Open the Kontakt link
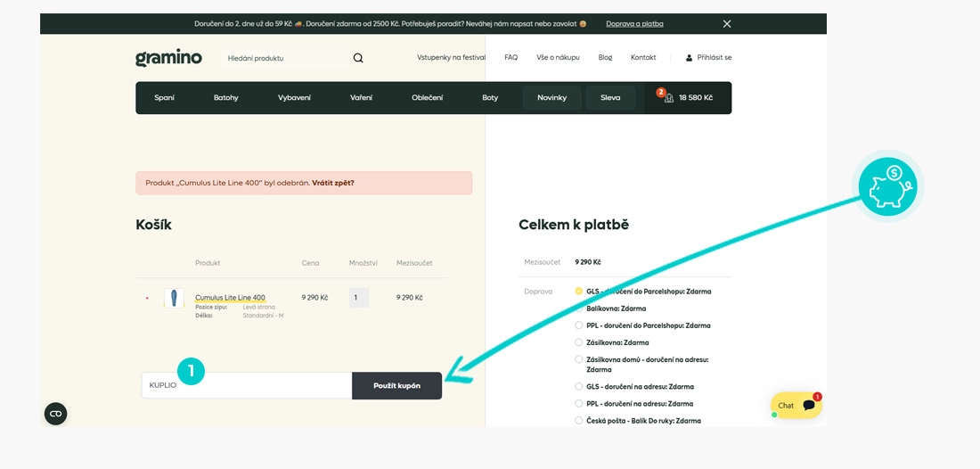980x469 pixels. (x=643, y=58)
